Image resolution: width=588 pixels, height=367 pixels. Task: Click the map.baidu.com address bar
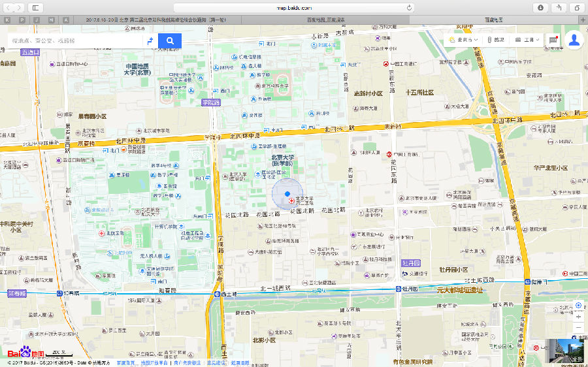(x=293, y=7)
